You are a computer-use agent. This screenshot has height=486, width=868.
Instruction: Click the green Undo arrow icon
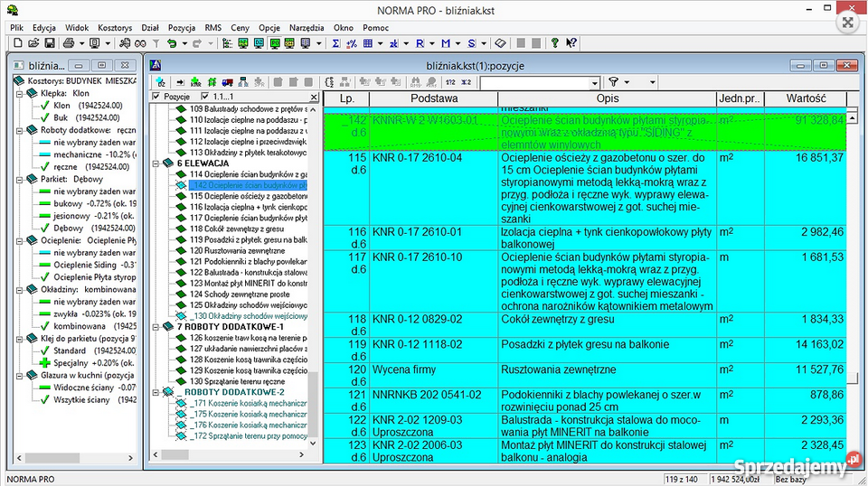click(x=173, y=43)
